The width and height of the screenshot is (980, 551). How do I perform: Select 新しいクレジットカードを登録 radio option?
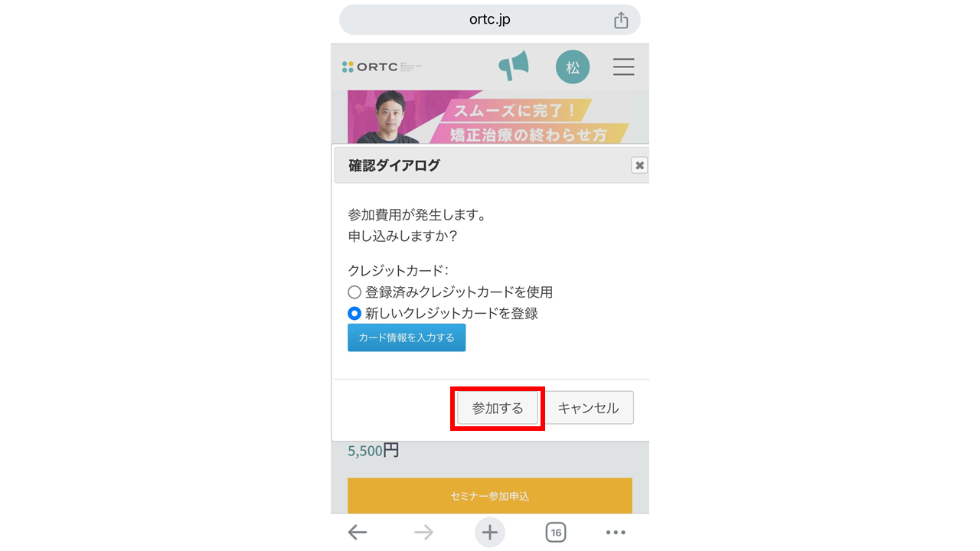click(354, 313)
